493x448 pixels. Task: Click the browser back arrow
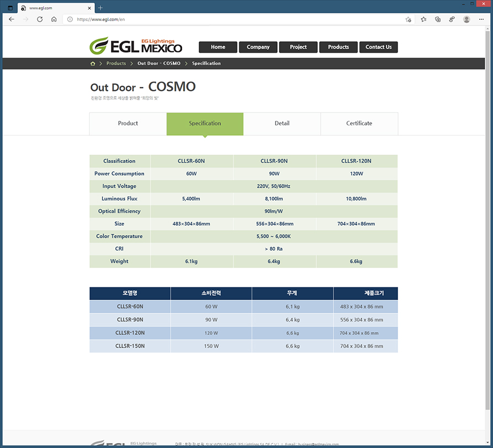click(x=12, y=19)
